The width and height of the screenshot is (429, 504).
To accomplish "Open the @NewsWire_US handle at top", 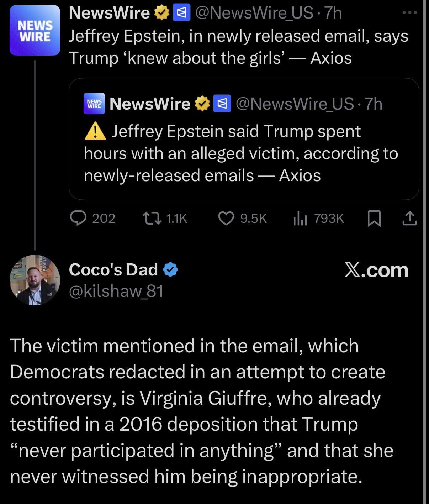I will (x=254, y=13).
